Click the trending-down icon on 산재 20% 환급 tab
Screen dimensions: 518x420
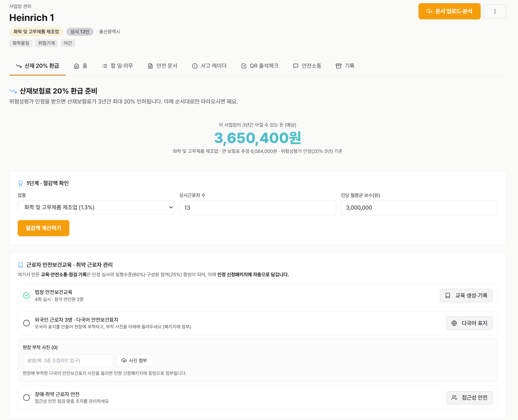point(19,66)
